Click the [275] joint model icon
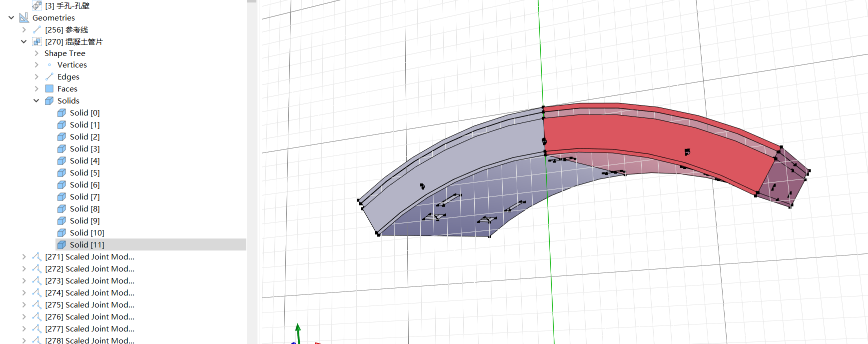The image size is (868, 344). [37, 304]
